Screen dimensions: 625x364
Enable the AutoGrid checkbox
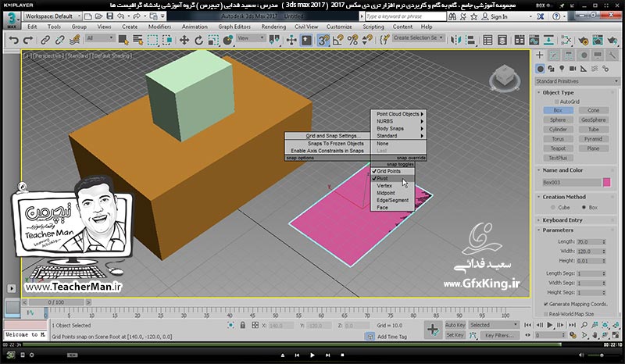[x=557, y=102]
